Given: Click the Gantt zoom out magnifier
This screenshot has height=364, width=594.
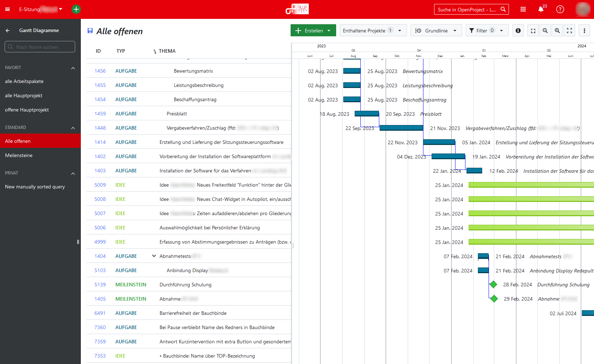Looking at the screenshot, I should click(545, 31).
